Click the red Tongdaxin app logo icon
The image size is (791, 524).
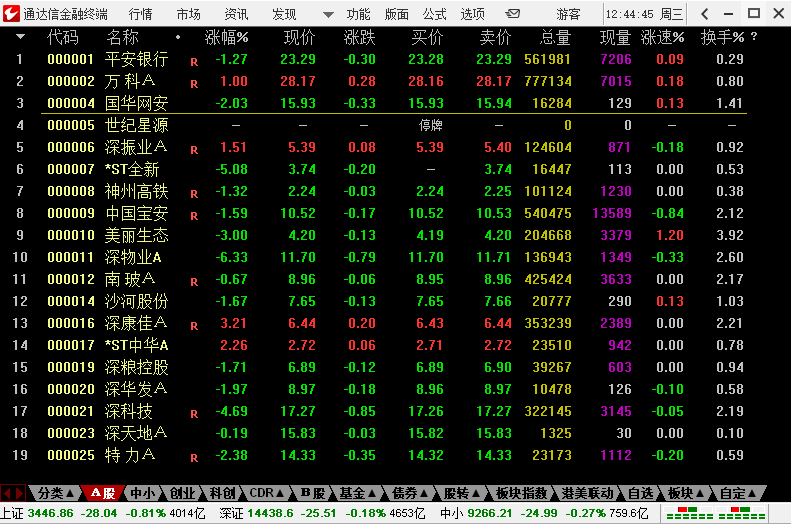[11, 14]
